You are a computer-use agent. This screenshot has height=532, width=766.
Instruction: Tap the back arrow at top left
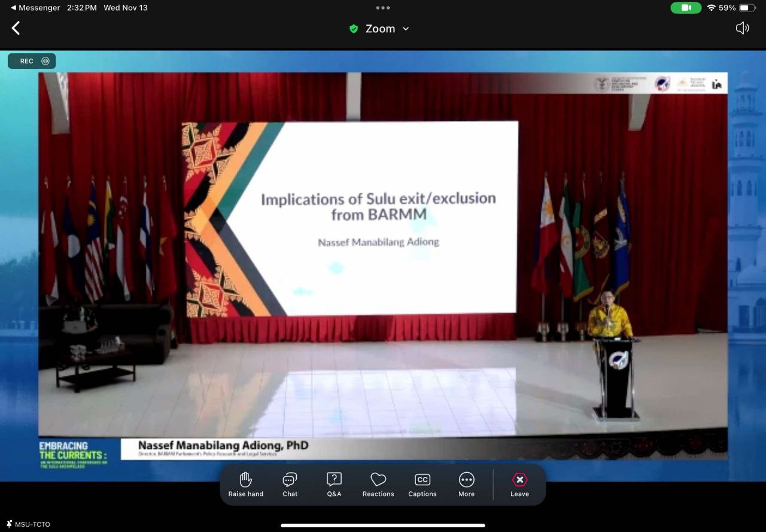click(16, 28)
